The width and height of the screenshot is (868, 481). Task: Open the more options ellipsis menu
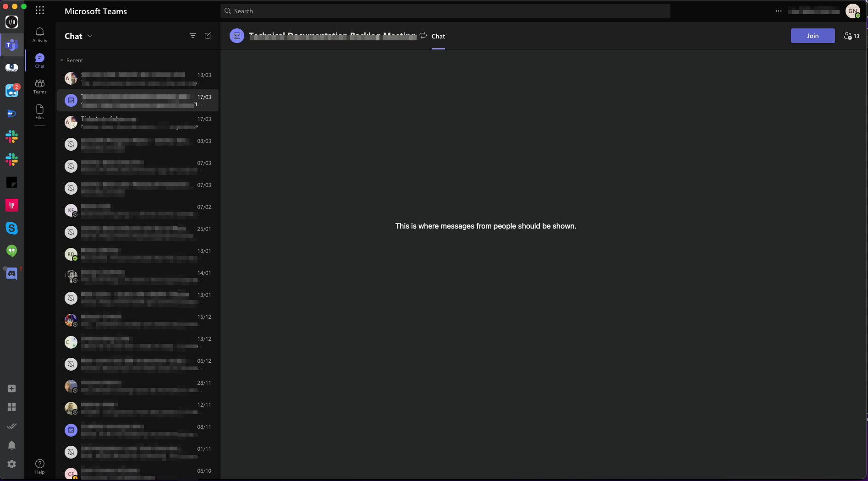point(779,11)
